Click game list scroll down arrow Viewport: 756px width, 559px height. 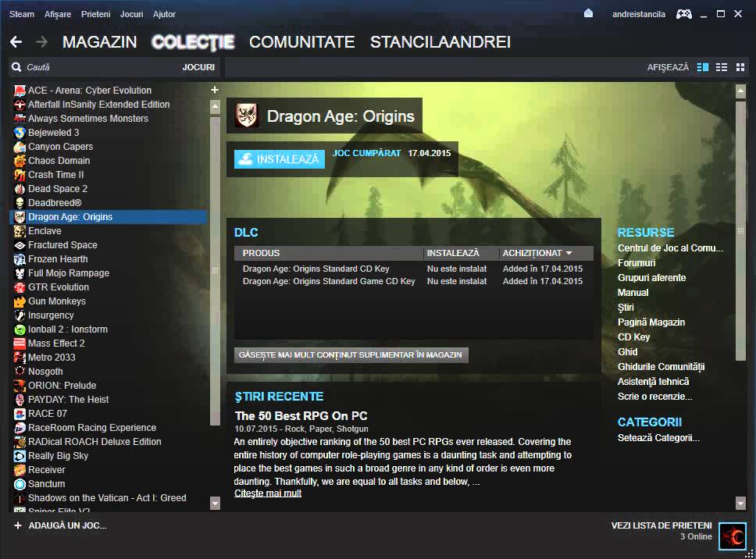click(x=215, y=503)
